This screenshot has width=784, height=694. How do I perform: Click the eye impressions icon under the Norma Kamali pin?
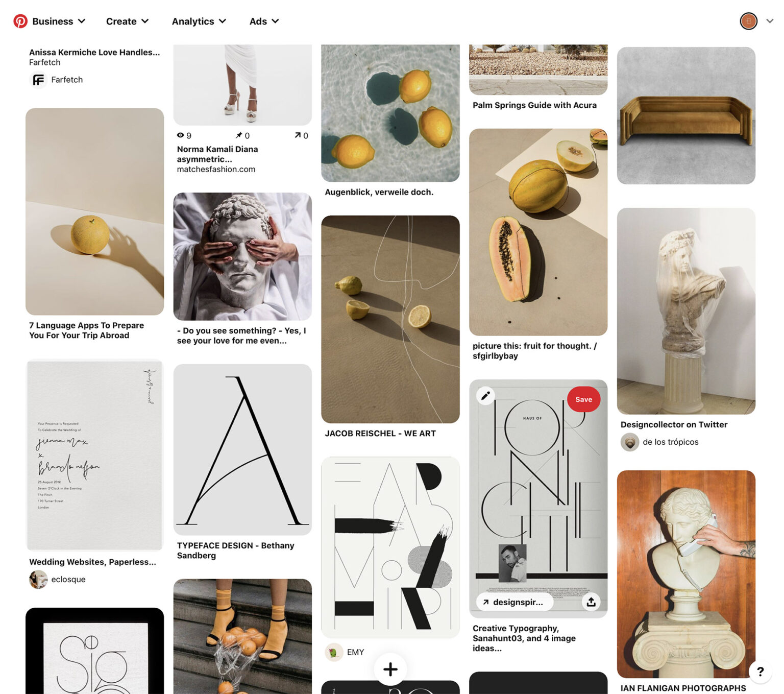click(180, 135)
